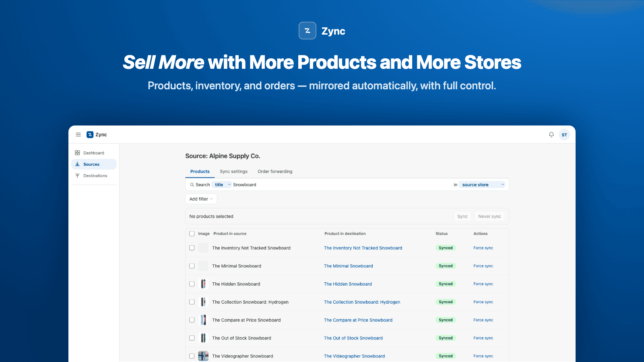Click source name The Out of Stock Snowboard
Screen dimensions: 644x362
tap(242, 338)
